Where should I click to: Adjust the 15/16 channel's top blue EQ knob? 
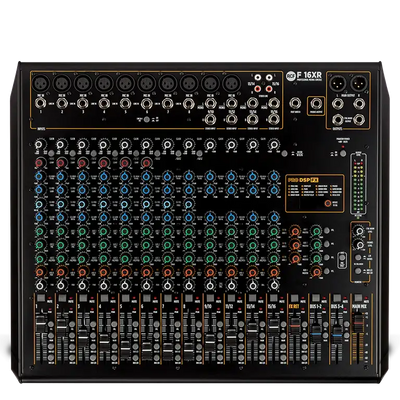[274, 176]
